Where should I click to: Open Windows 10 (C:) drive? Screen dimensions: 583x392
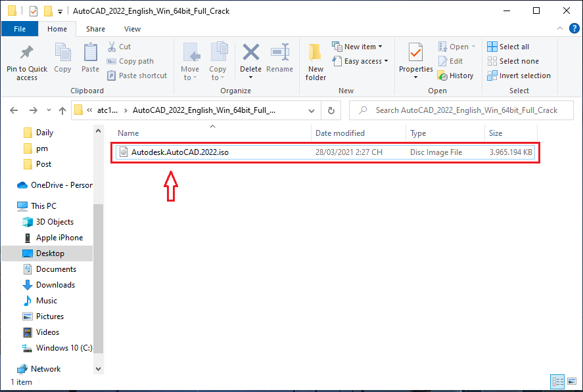coord(57,348)
